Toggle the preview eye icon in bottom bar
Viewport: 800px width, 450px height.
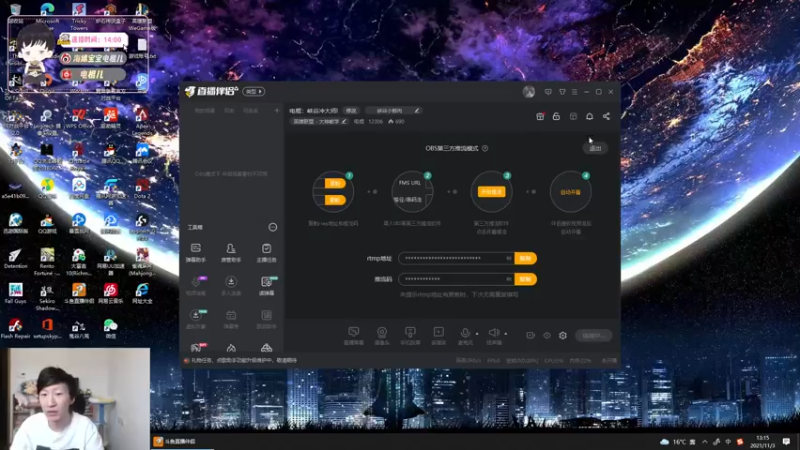[547, 335]
